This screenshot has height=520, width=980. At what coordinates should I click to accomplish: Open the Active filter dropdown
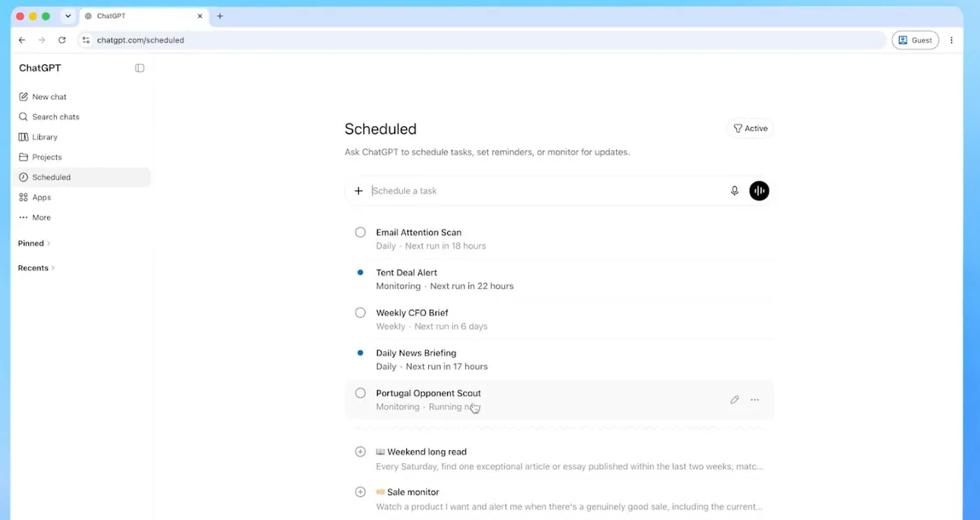point(750,128)
